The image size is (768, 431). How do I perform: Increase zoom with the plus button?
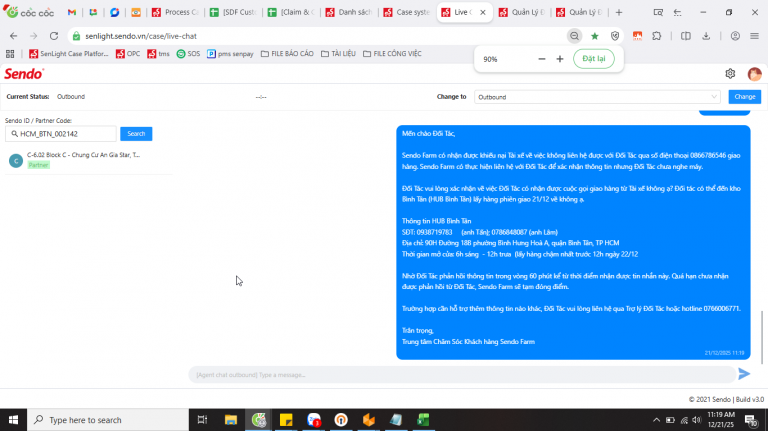560,59
